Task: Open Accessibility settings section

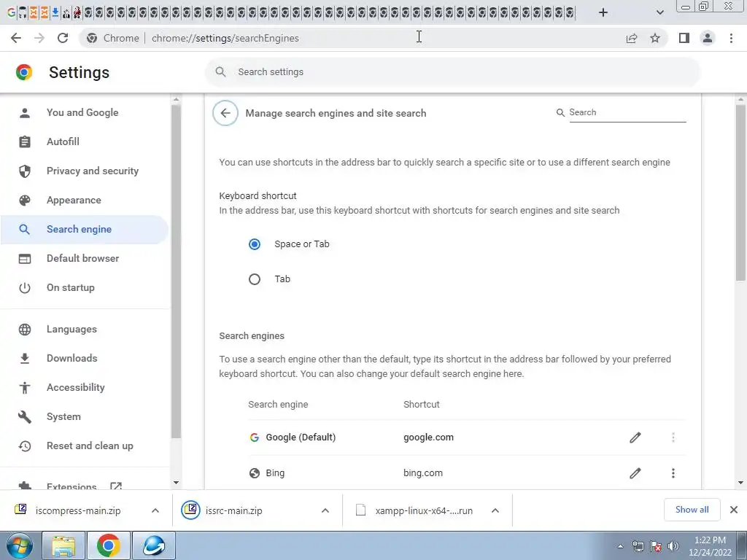Action: [76, 388]
